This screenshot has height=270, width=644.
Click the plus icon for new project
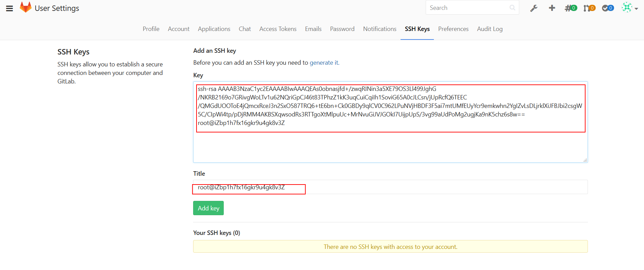(552, 8)
